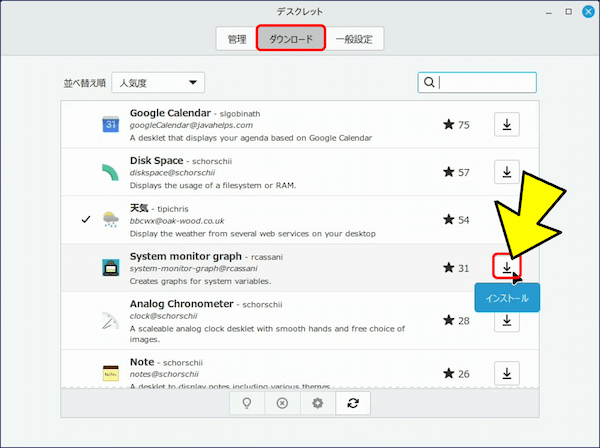Screen dimensions: 600x448
Task: Click the System monitor graph icon
Action: pyautogui.click(x=111, y=267)
